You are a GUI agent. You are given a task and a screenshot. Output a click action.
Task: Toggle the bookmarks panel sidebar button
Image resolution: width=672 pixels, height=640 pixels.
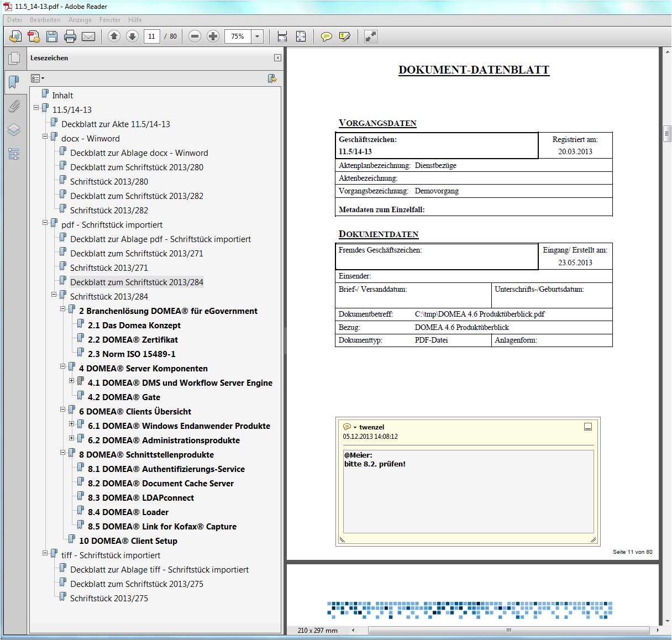click(x=14, y=82)
